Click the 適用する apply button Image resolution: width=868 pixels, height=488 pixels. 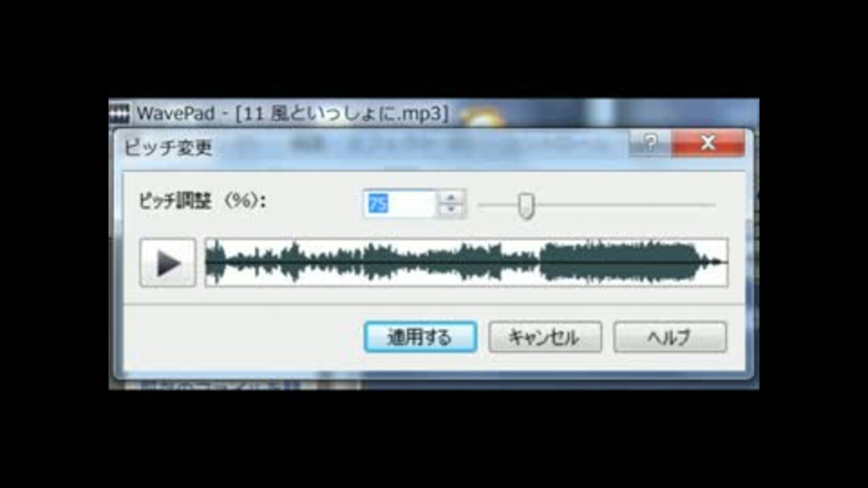[420, 336]
